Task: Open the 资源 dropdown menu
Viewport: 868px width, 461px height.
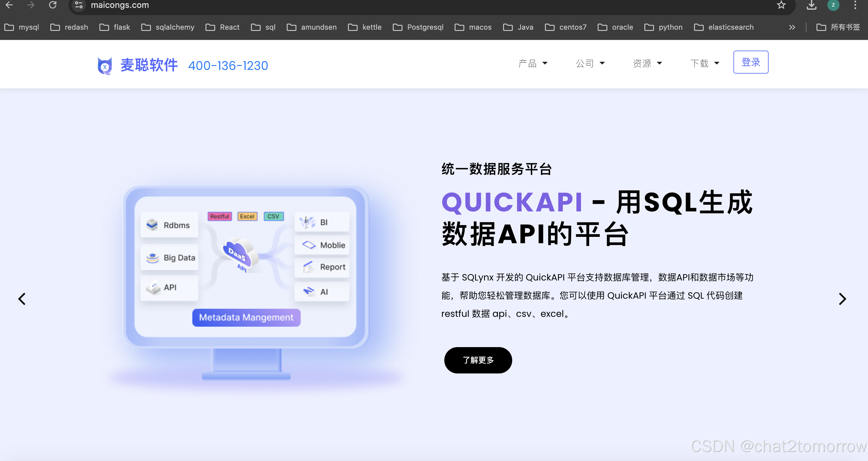Action: (x=647, y=63)
